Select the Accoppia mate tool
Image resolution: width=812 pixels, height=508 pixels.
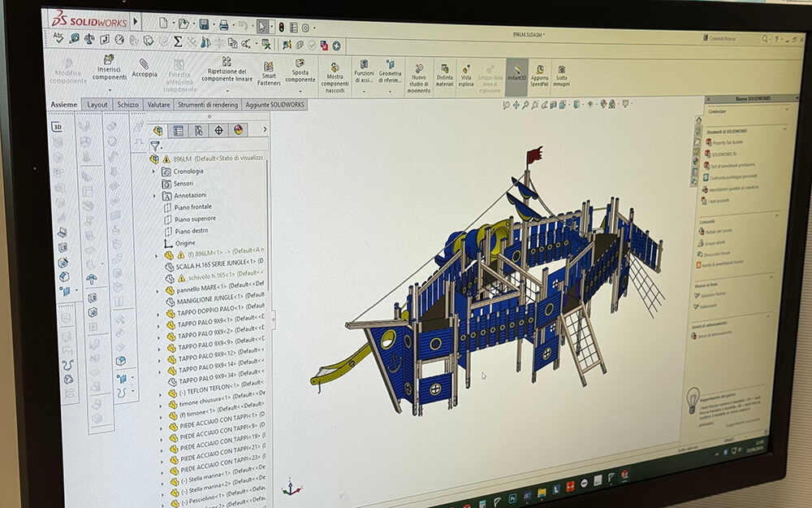[144, 64]
